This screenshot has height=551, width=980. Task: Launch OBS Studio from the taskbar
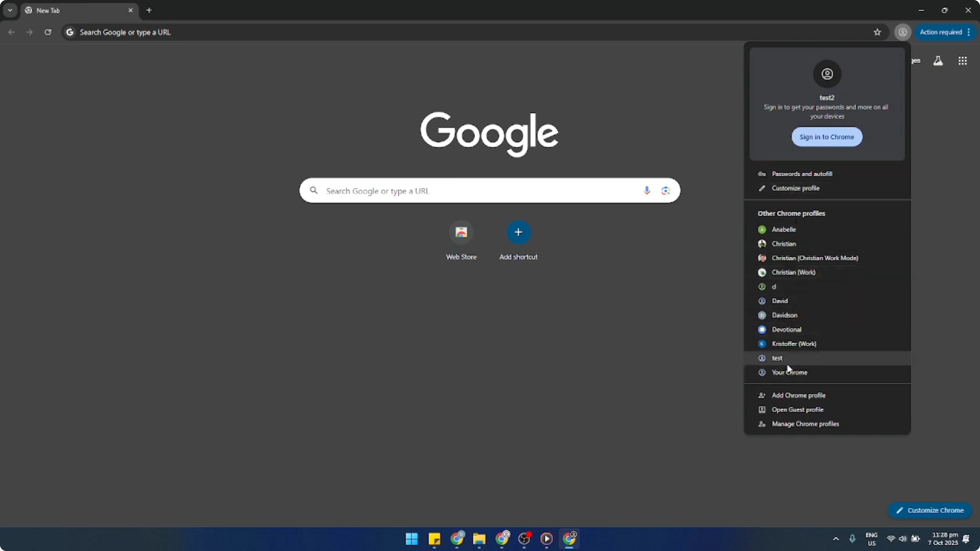[x=524, y=539]
